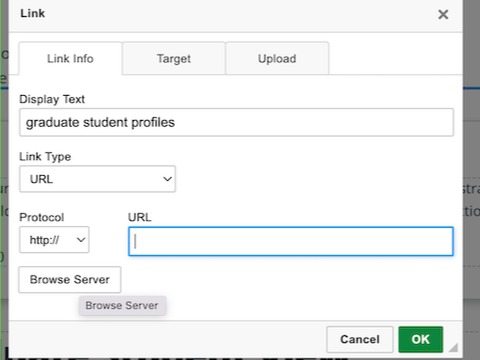Open the Protocol dropdown
Image resolution: width=480 pixels, height=360 pixels.
click(54, 240)
